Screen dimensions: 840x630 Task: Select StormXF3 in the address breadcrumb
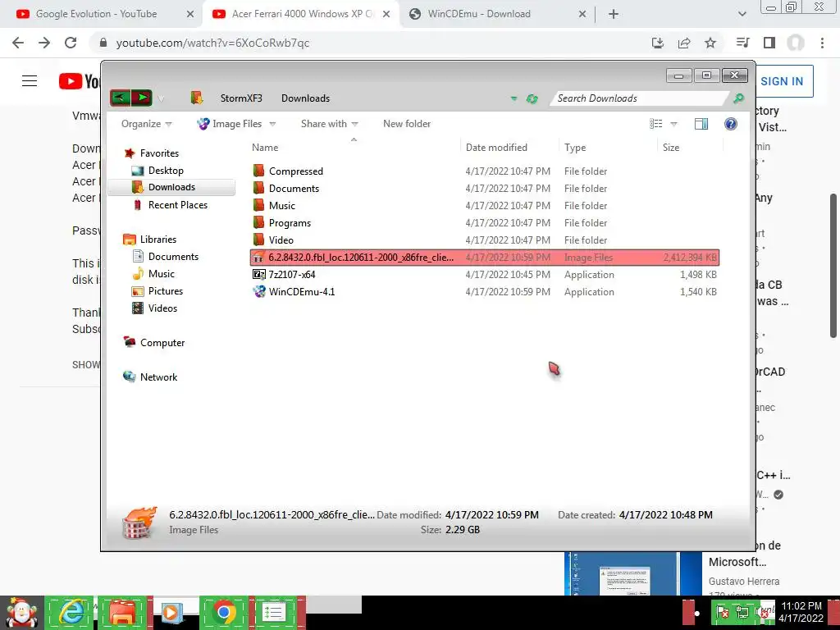(241, 98)
